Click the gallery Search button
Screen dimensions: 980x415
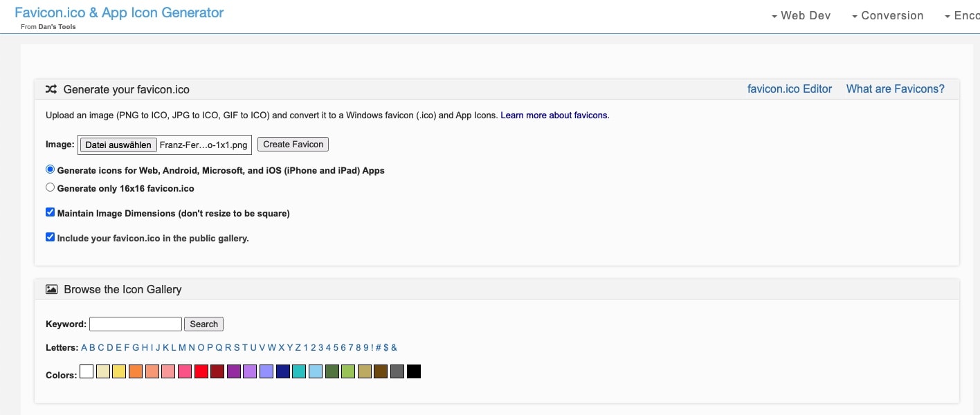click(x=203, y=324)
